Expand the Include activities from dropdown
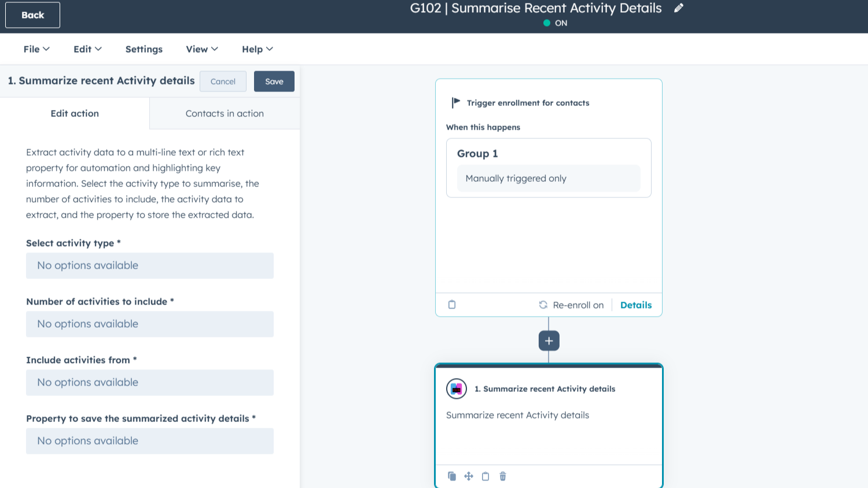Screen dimensions: 868x488 149,383
